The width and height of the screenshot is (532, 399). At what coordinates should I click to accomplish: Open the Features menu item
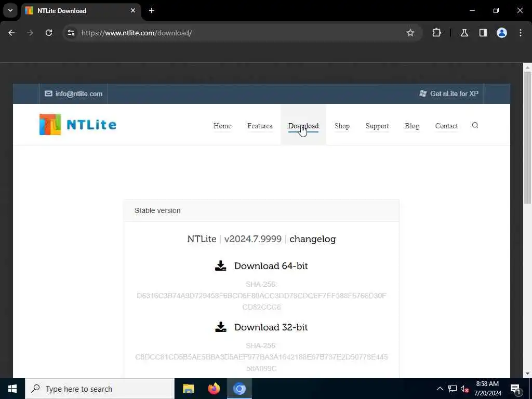pos(260,126)
